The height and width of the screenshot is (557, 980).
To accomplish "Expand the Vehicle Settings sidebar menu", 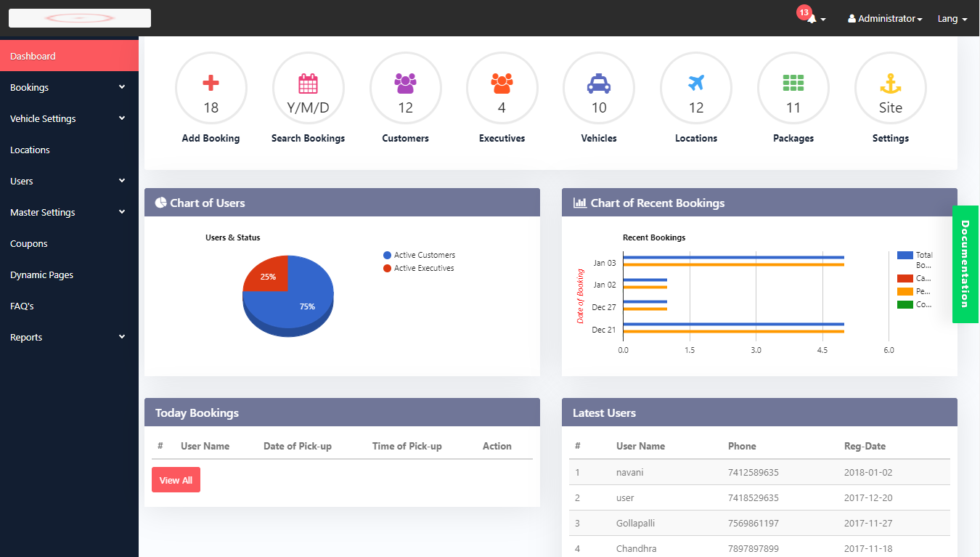I will click(69, 118).
